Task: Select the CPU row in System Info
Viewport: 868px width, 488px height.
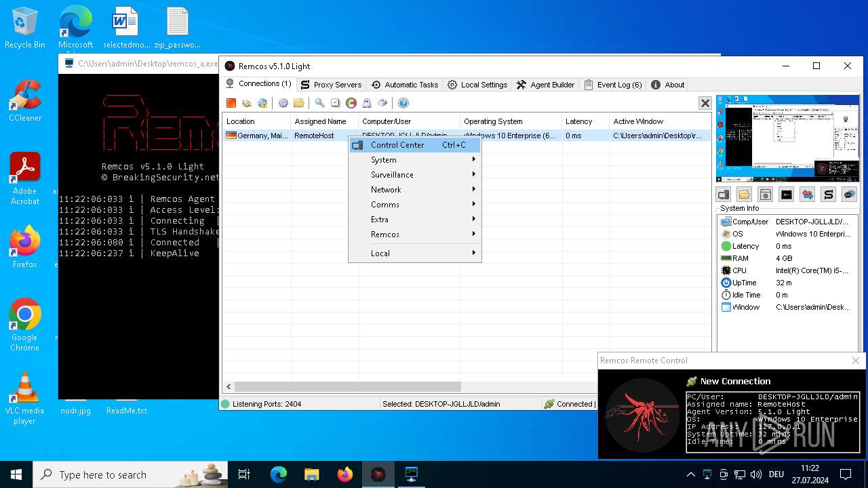Action: pyautogui.click(x=788, y=270)
